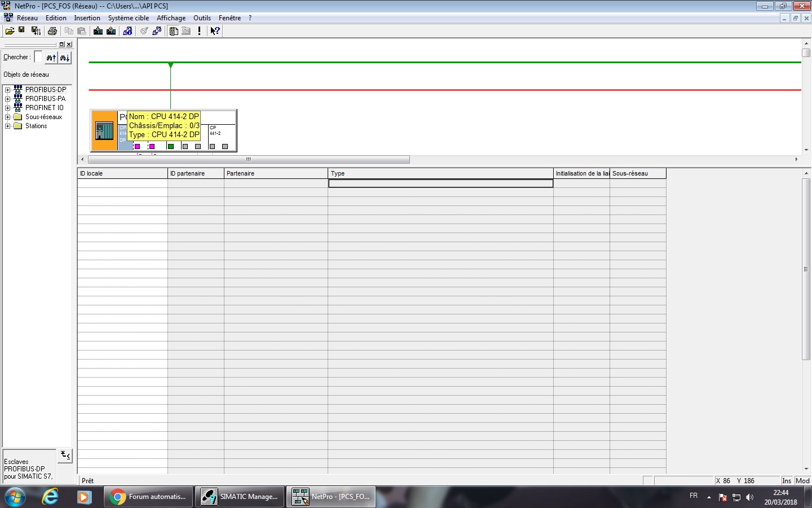Click the Partenaire column header
812x508 pixels.
pyautogui.click(x=276, y=173)
